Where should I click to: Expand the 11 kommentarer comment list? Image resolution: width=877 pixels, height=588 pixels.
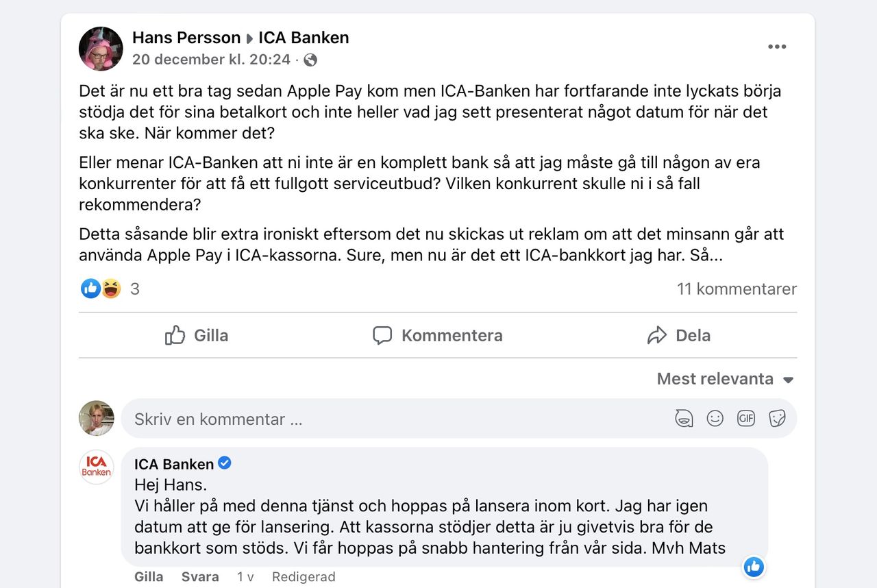[x=737, y=289]
